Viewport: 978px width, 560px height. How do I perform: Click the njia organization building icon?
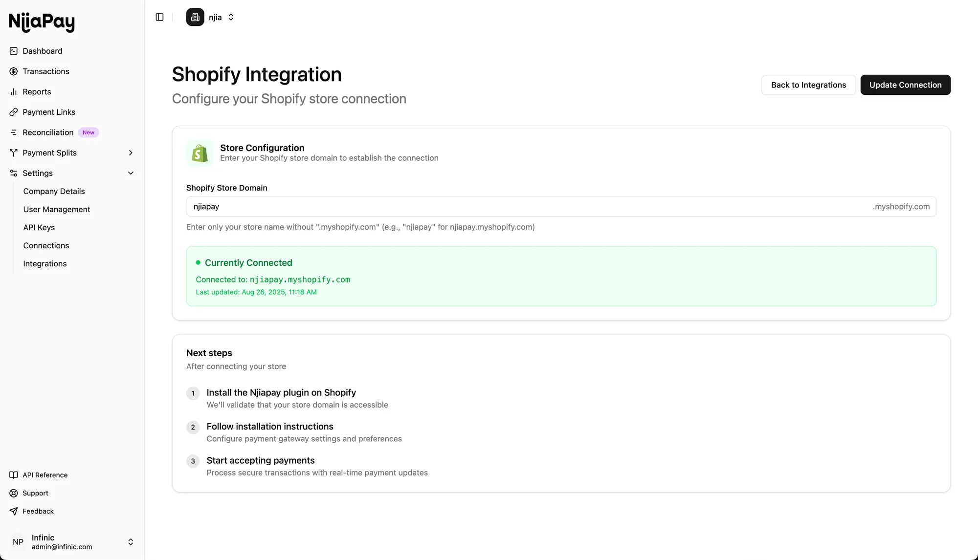click(195, 17)
